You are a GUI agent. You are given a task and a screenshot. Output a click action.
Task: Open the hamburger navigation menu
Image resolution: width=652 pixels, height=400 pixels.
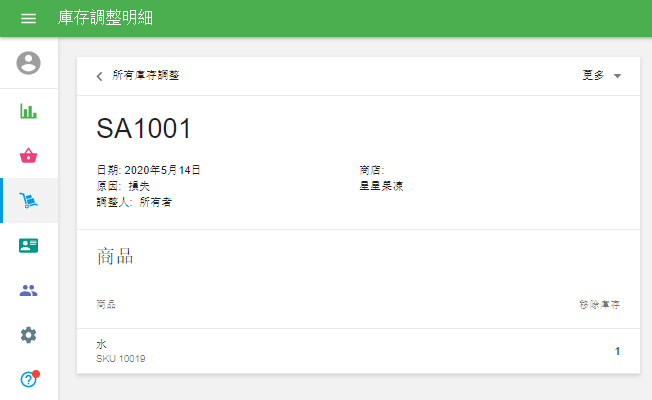click(x=28, y=19)
